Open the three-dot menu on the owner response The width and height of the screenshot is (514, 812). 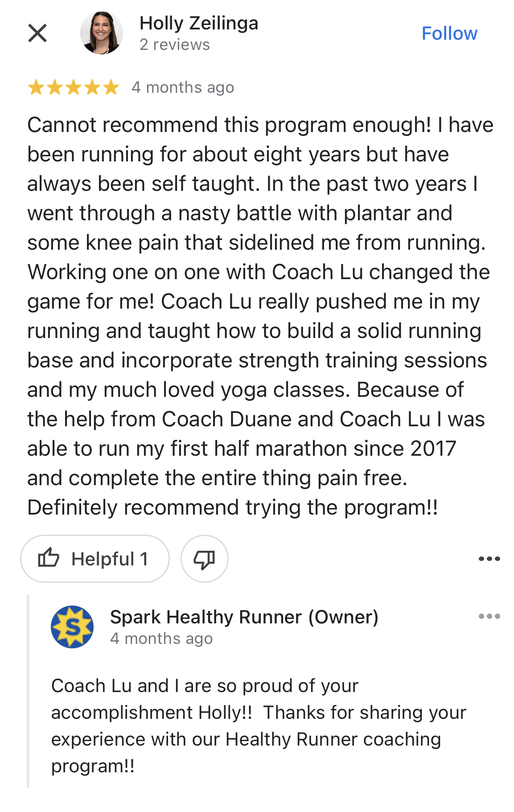coord(489,616)
